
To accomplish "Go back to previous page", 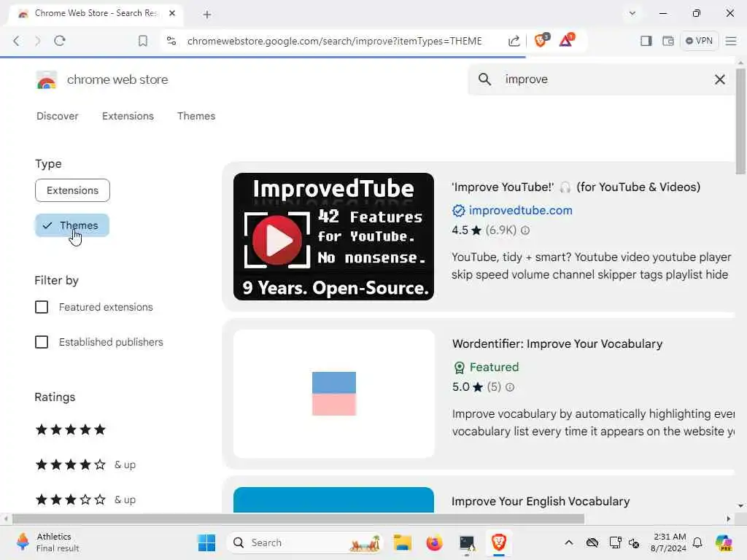I will tap(16, 41).
